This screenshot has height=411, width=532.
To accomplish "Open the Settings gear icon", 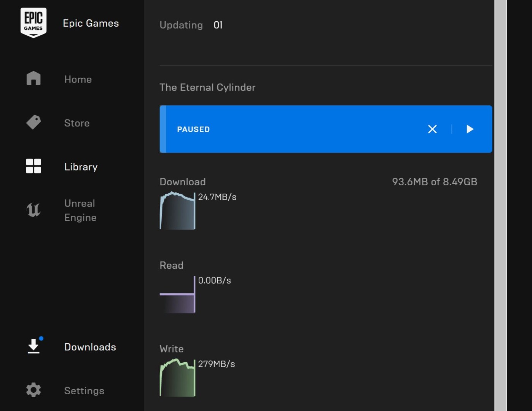I will coord(33,390).
